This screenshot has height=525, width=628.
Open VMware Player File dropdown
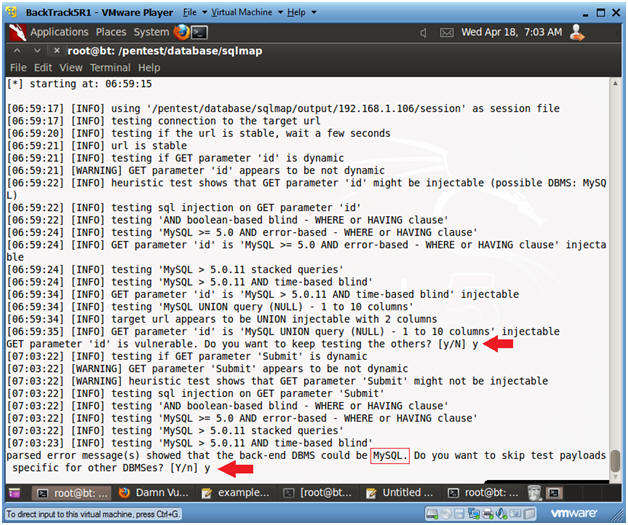[195, 12]
